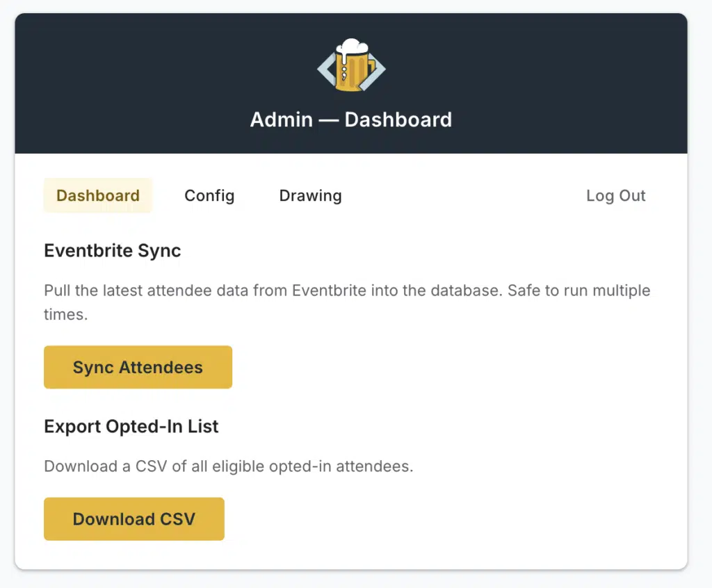Viewport: 712px width, 588px height.
Task: Open the Config tab
Action: click(209, 196)
